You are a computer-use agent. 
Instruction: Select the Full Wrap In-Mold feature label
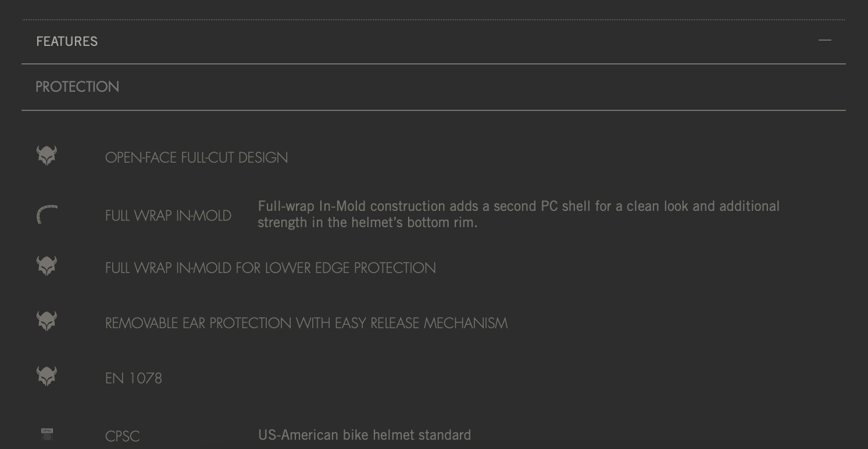pos(168,216)
